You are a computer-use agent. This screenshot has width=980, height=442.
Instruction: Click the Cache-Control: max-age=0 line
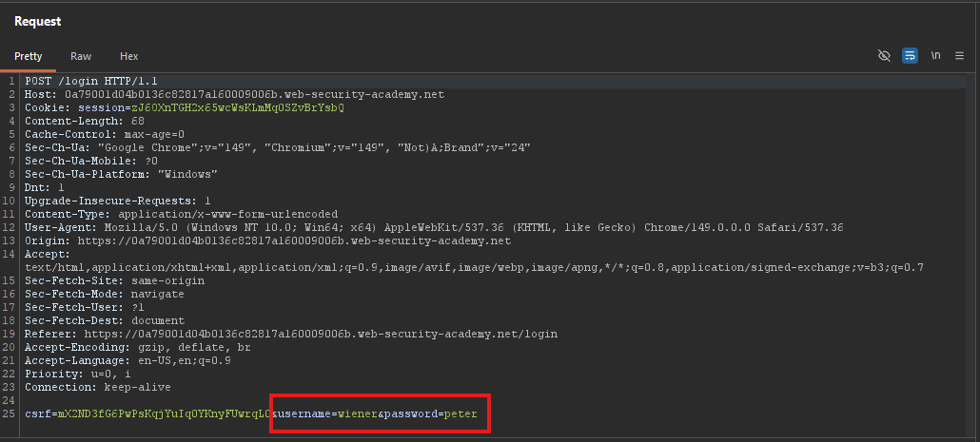click(x=105, y=134)
